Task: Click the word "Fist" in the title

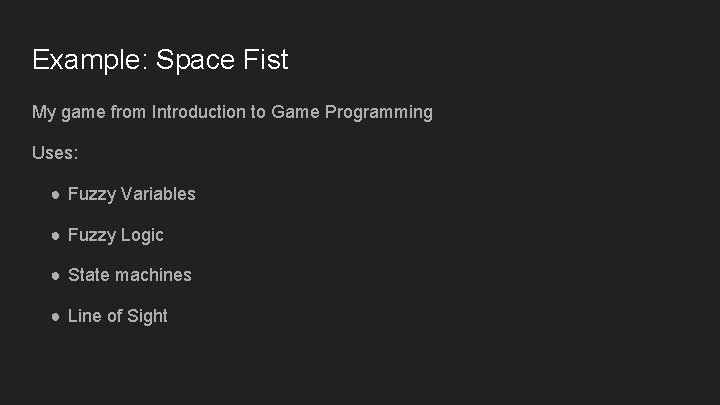Action: point(267,60)
